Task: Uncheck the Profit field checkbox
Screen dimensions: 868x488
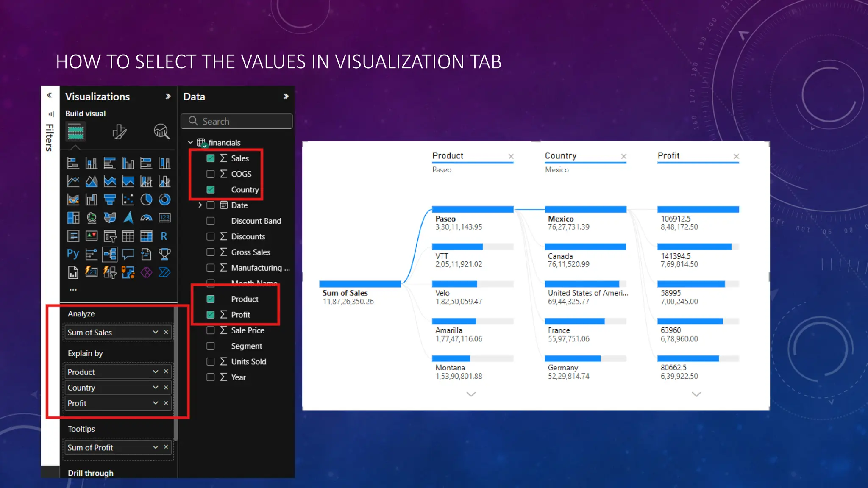Action: coord(211,315)
